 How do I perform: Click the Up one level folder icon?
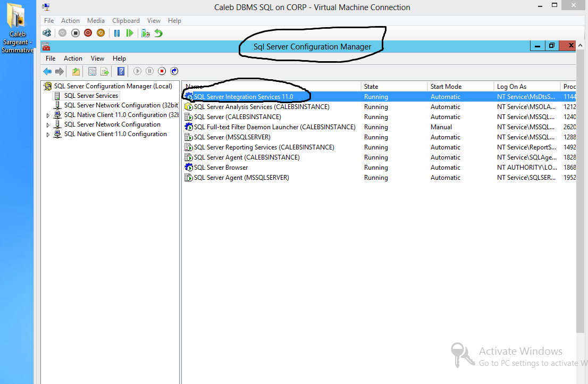point(75,71)
